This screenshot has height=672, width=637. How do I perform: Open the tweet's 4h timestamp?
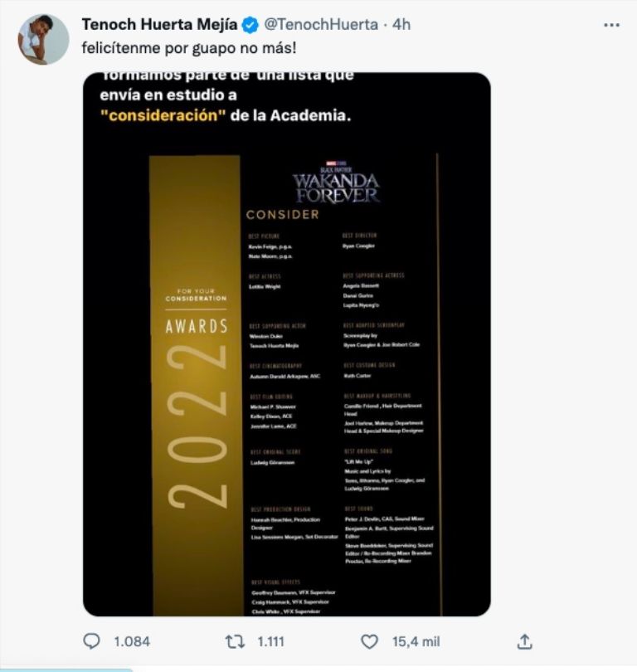pos(401,25)
